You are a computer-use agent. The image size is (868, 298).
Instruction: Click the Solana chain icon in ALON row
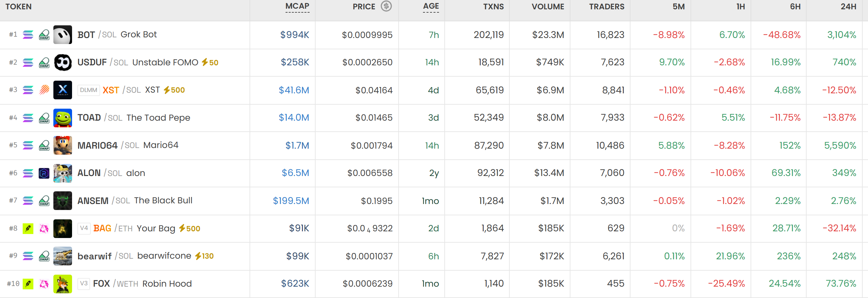[x=28, y=173]
